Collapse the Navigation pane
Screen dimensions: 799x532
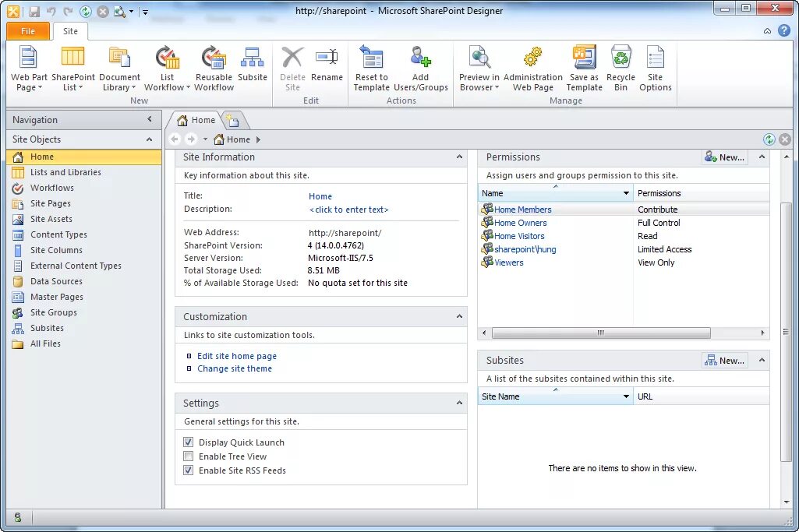[150, 119]
